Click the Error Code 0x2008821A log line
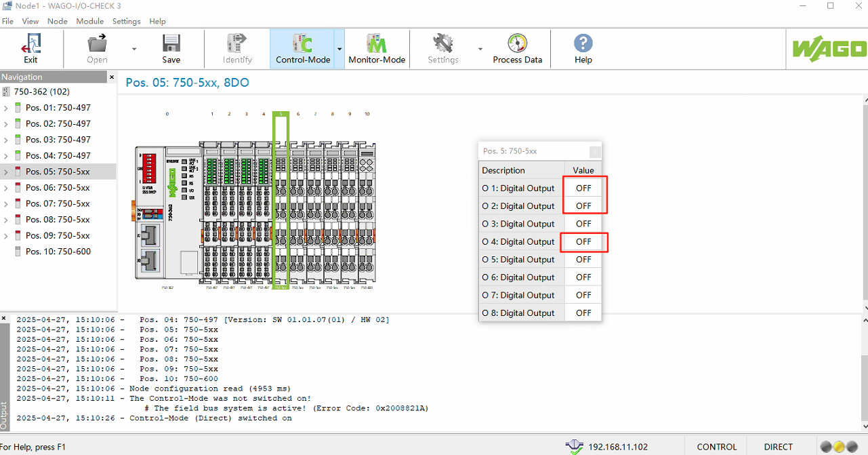 pos(287,408)
